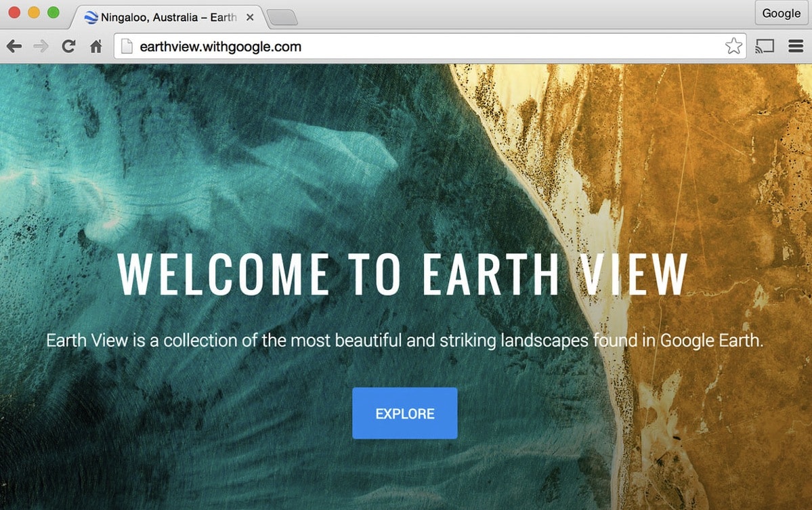Image resolution: width=812 pixels, height=510 pixels.
Task: Go back with the browser back arrow
Action: tap(14, 47)
